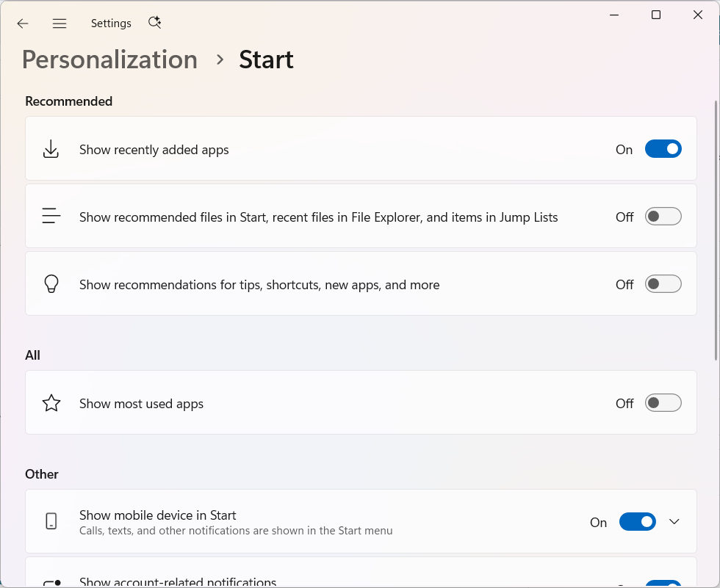Click 'Show account-related notifications' label

click(x=178, y=582)
